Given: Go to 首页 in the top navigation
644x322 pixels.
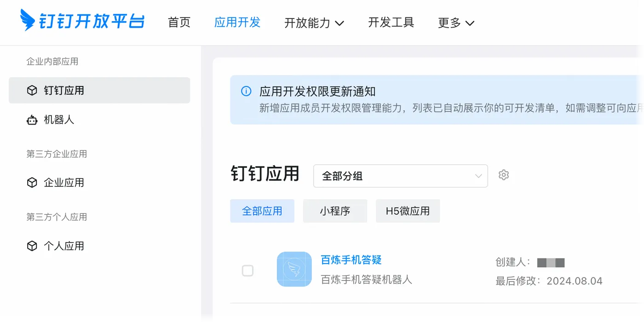Looking at the screenshot, I should (179, 22).
